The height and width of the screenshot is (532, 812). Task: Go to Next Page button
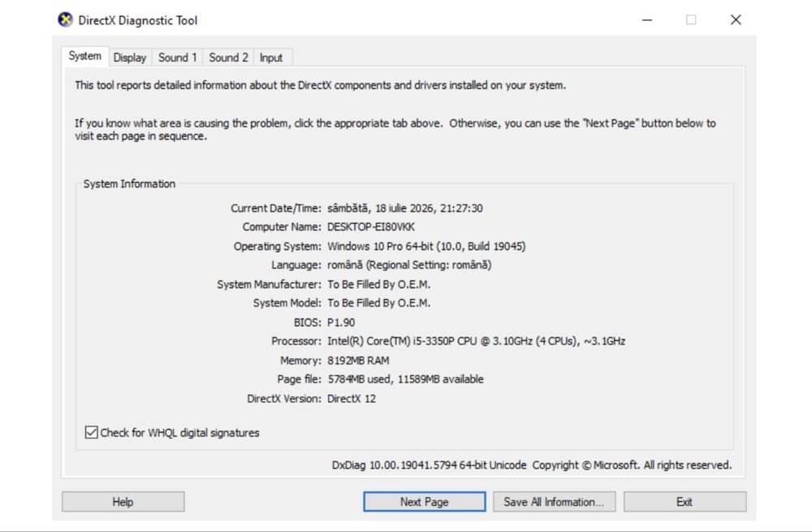tap(424, 501)
